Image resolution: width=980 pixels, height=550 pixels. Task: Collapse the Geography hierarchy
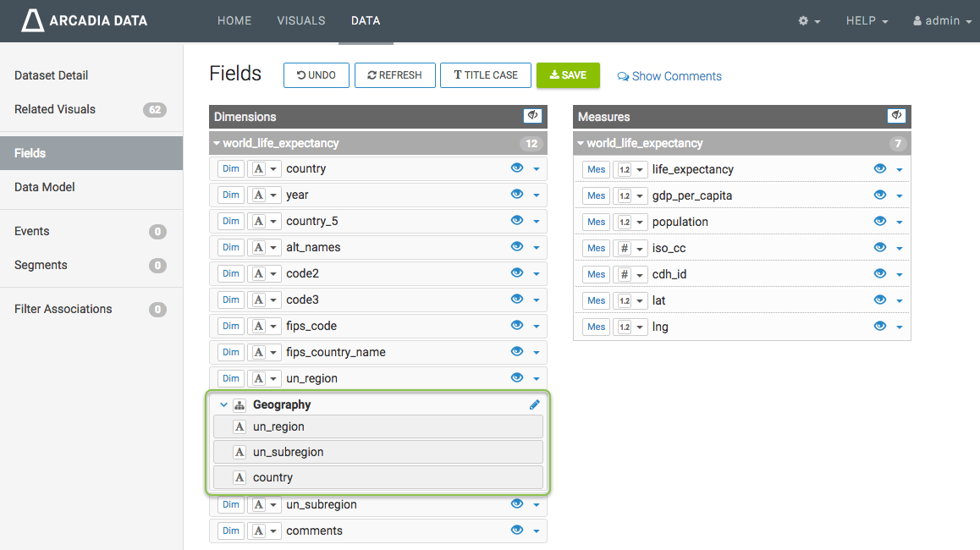(x=224, y=405)
